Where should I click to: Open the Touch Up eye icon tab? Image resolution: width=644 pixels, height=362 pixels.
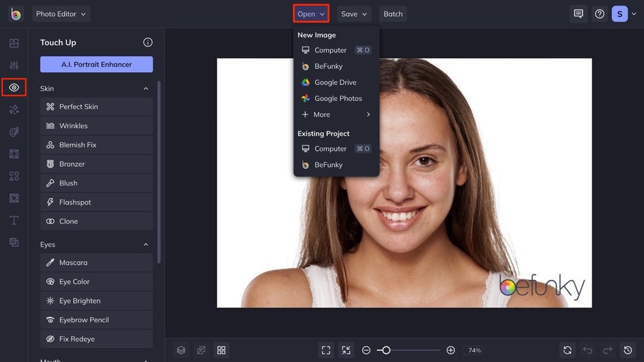(14, 87)
